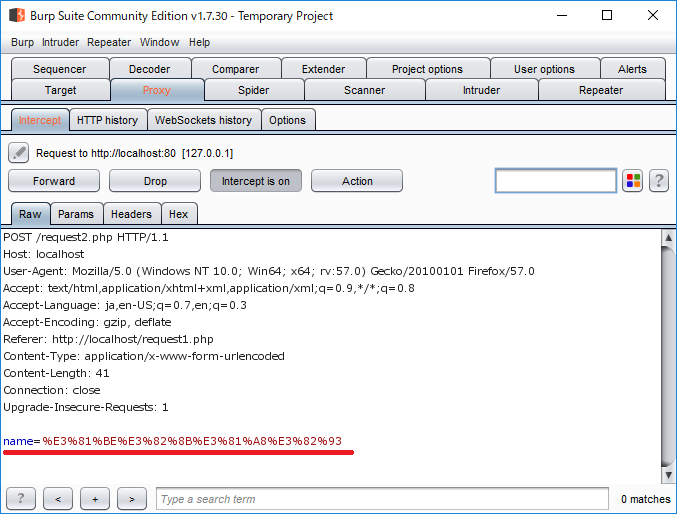Switch to the Comparer tab
Screen dimensions: 677x514
pos(235,69)
